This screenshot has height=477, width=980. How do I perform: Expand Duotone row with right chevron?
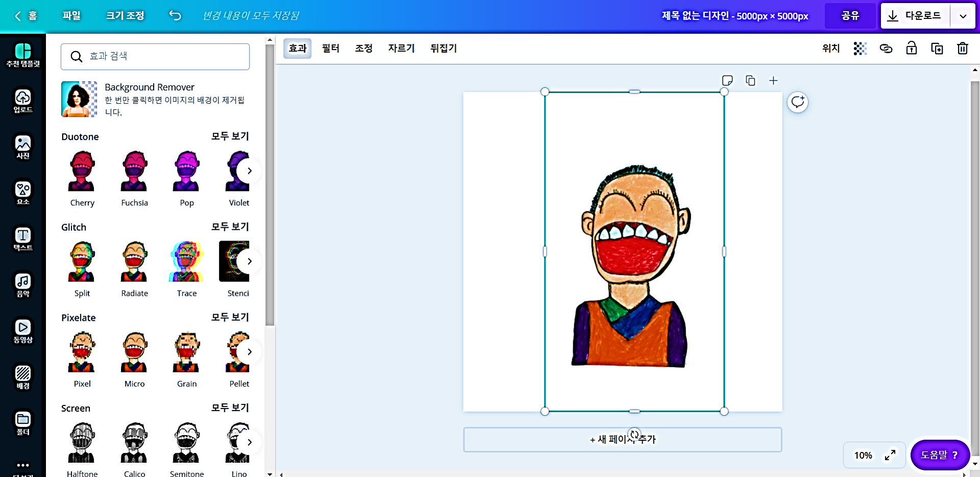click(249, 171)
